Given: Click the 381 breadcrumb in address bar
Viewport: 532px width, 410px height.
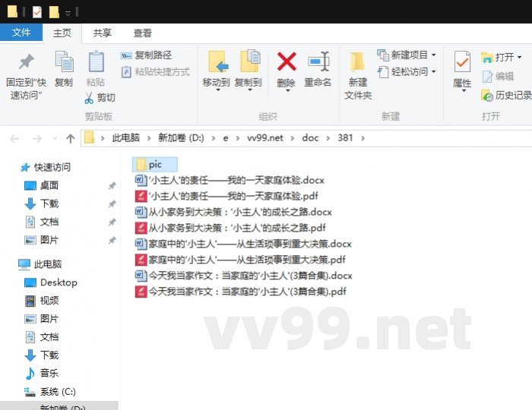Looking at the screenshot, I should tap(345, 138).
